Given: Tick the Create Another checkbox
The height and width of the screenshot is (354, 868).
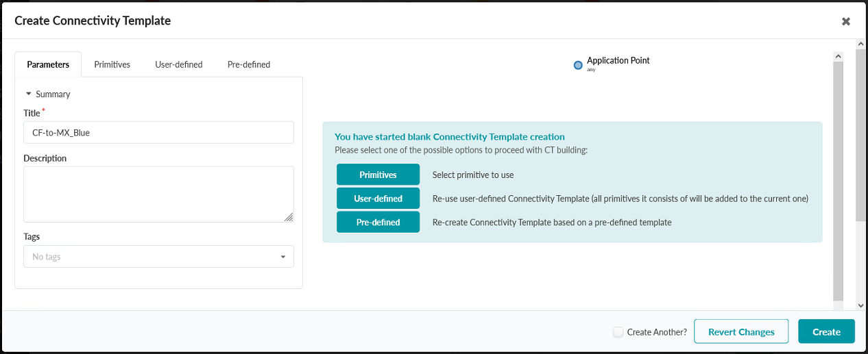Looking at the screenshot, I should coord(618,332).
